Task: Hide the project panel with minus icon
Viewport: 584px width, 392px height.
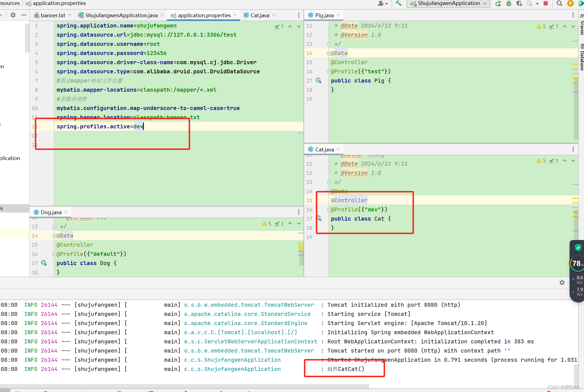Action: 24,15
